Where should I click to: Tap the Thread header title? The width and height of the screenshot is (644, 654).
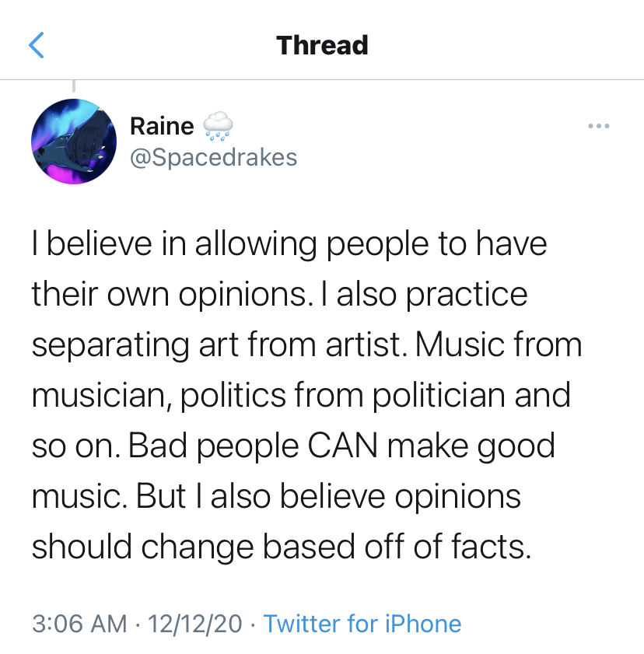(322, 45)
